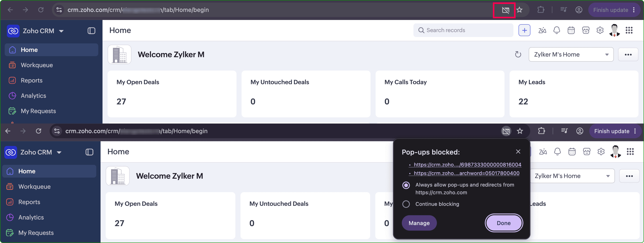Click the address bar URL in bottom window
The height and width of the screenshot is (243, 644).
[x=136, y=131]
